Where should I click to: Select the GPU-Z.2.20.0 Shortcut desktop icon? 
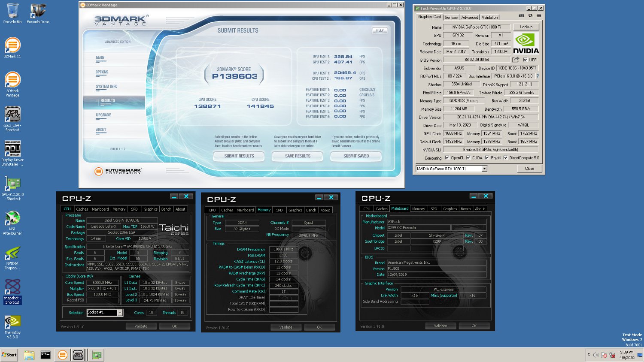[12, 188]
